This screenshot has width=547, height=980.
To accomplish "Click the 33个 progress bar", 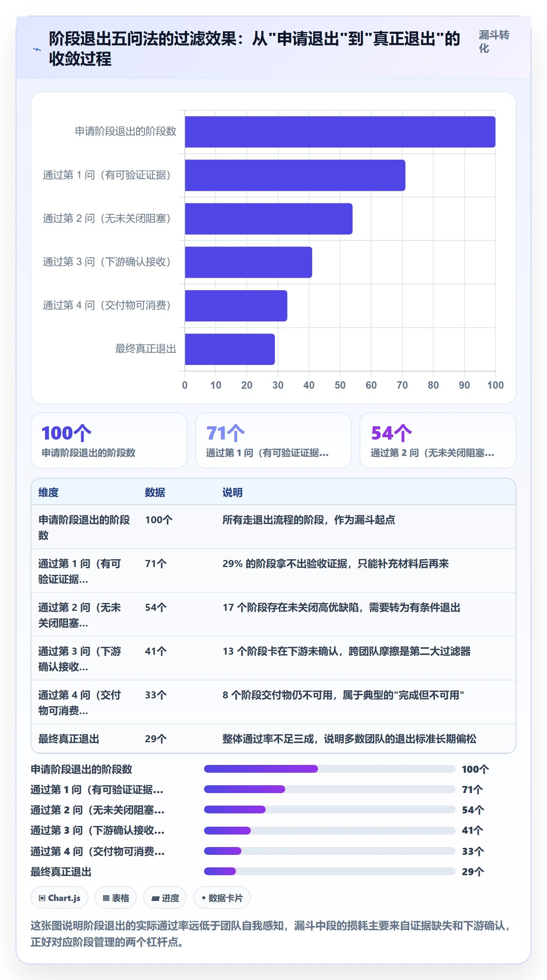I will coord(329,851).
